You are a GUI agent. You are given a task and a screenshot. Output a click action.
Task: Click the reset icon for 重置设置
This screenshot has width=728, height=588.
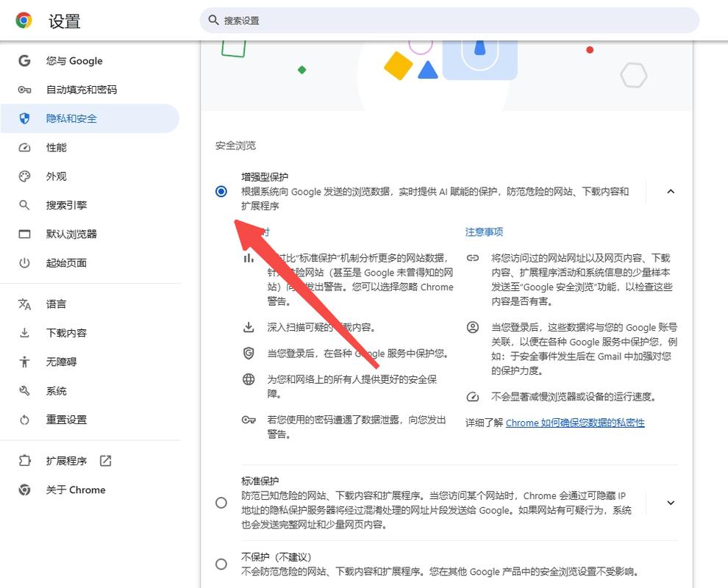(x=24, y=420)
